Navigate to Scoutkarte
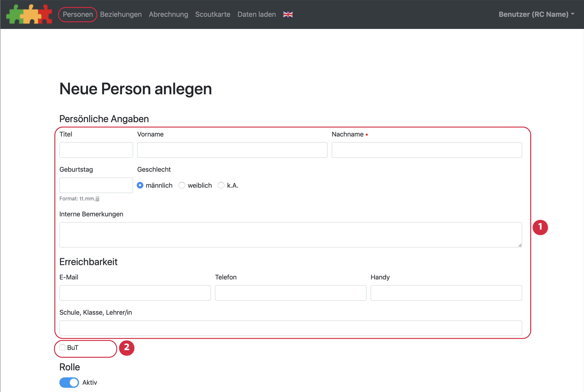The height and width of the screenshot is (392, 584). tap(212, 15)
